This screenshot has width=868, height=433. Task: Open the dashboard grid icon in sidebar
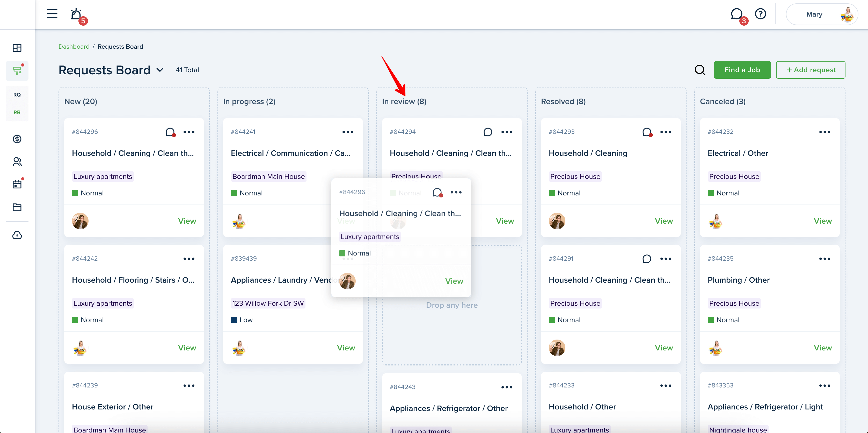17,48
